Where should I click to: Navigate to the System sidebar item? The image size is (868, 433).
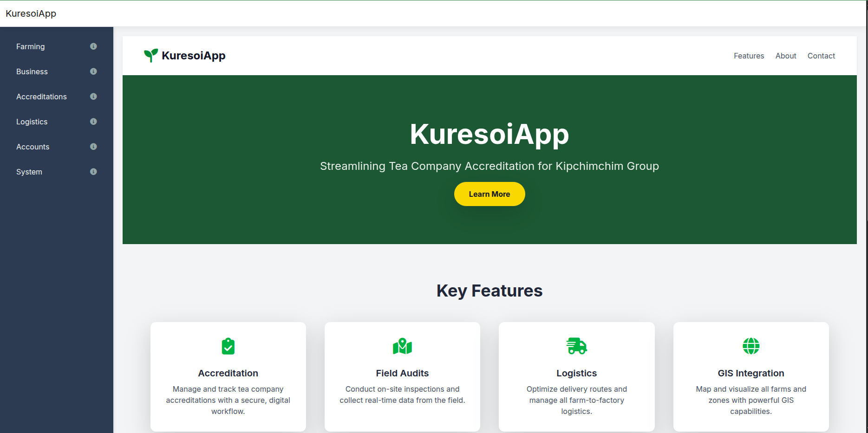29,172
